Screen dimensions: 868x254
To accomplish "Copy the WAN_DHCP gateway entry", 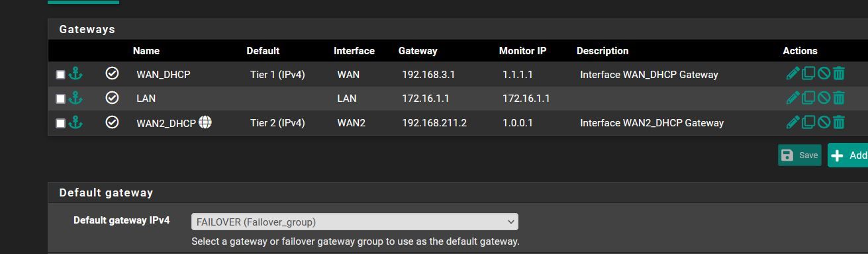I will click(x=808, y=74).
